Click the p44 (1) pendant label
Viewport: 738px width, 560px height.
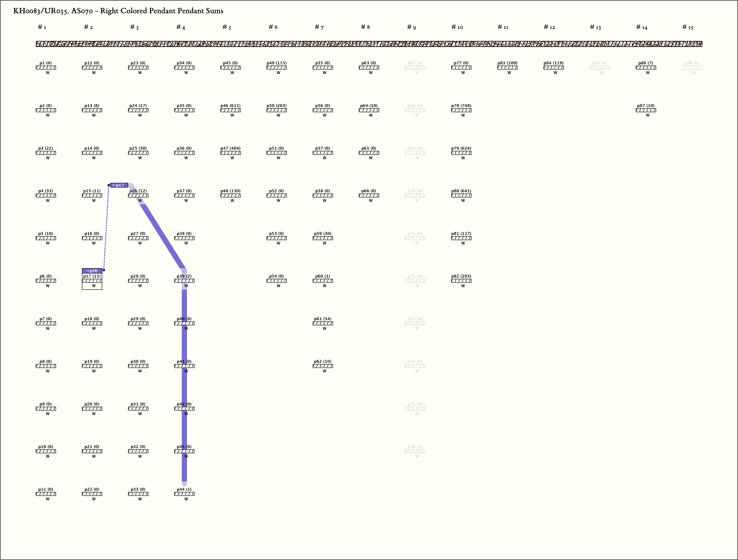184,489
